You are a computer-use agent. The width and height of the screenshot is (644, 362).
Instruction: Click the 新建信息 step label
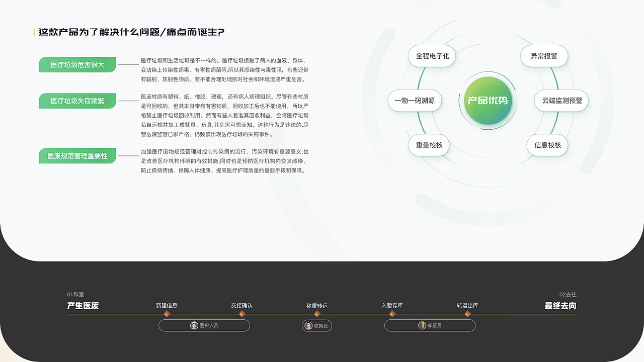click(167, 306)
